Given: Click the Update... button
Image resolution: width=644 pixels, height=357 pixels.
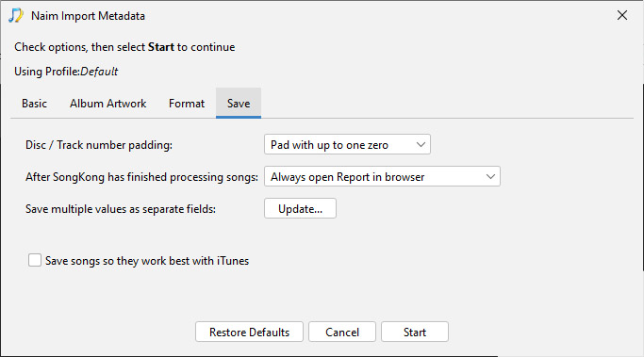Looking at the screenshot, I should tap(300, 208).
